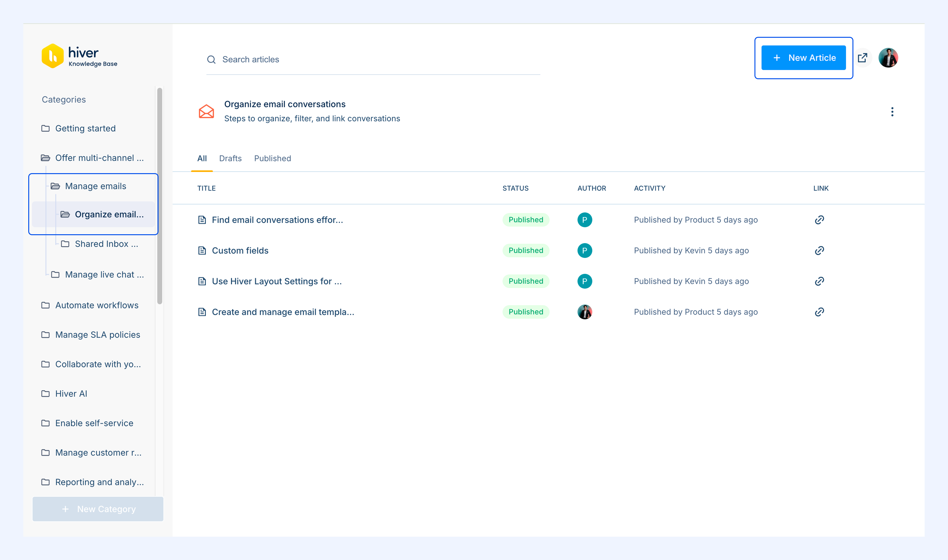
Task: Click author badge P on Use Hiver Layout row
Action: [x=584, y=281]
